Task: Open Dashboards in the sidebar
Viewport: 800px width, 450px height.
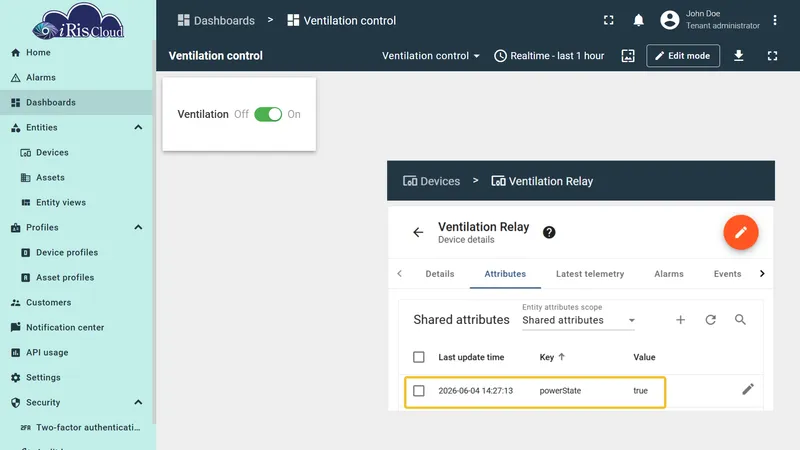Action: point(77,103)
